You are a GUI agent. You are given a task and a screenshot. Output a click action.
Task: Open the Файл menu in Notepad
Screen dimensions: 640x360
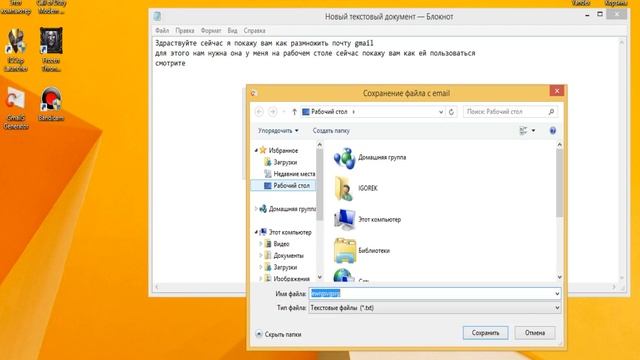click(162, 31)
